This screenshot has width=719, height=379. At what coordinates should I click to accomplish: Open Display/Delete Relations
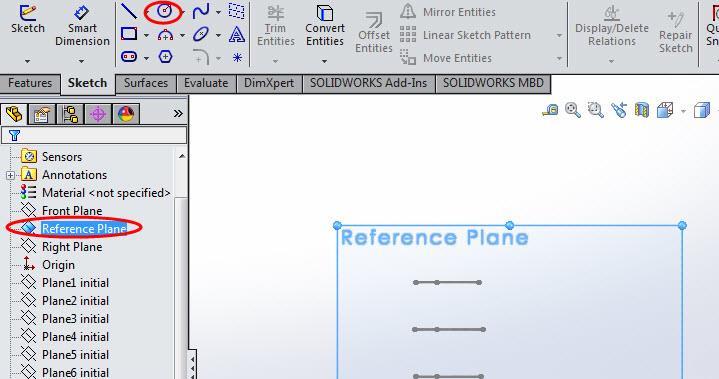pyautogui.click(x=612, y=26)
